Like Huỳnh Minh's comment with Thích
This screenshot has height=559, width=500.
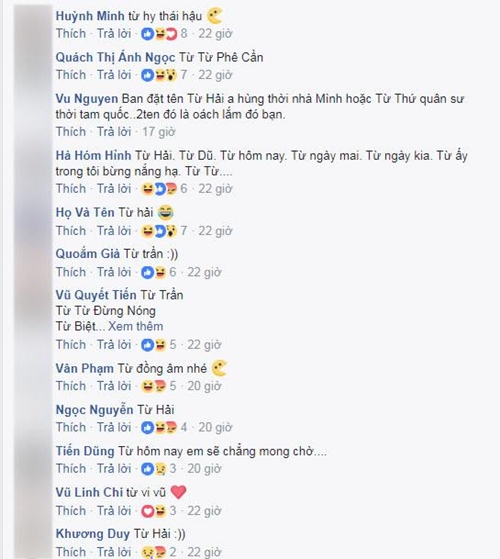coord(71,34)
